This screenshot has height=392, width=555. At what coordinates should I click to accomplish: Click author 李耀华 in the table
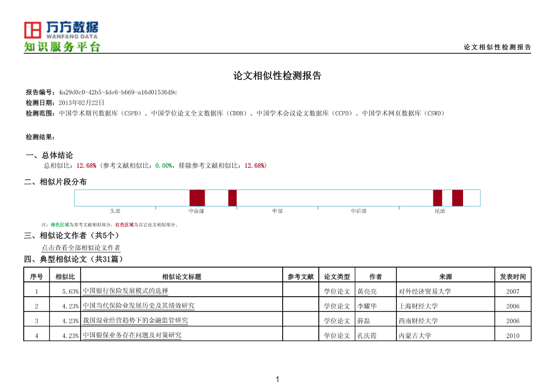pos(367,307)
